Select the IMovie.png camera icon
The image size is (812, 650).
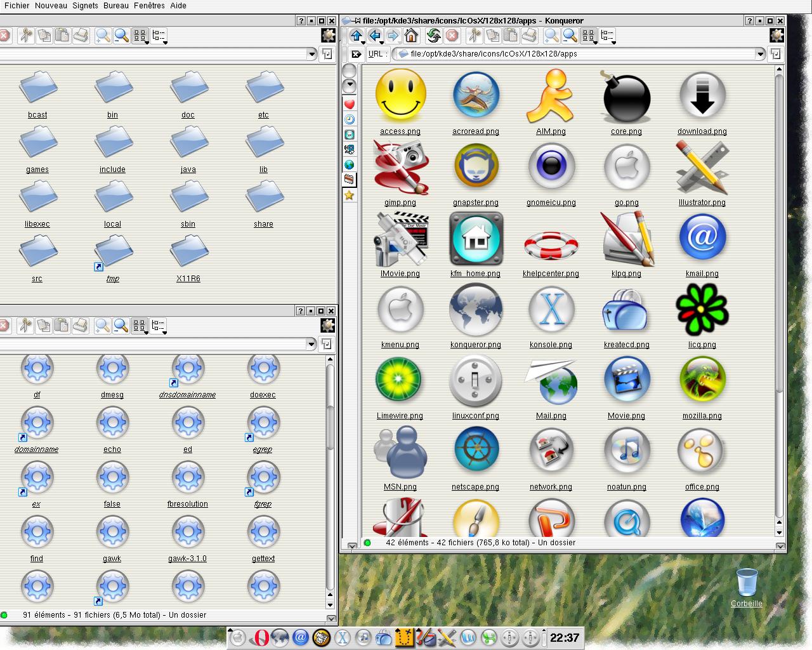pyautogui.click(x=400, y=239)
